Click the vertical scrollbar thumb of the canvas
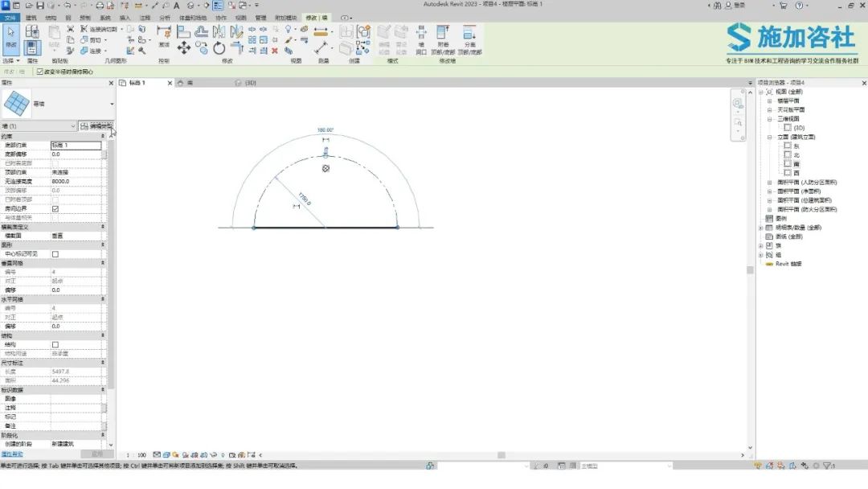This screenshot has height=489, width=868. 750,269
